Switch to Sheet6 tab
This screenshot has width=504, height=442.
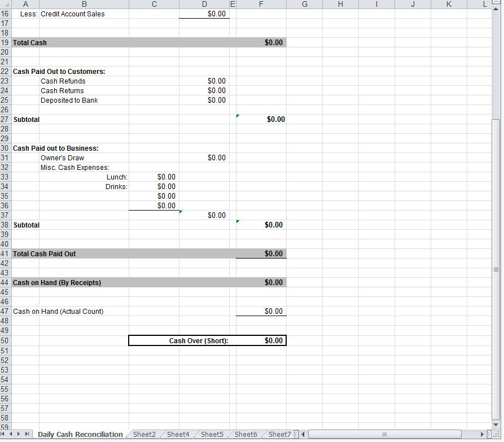(246, 434)
